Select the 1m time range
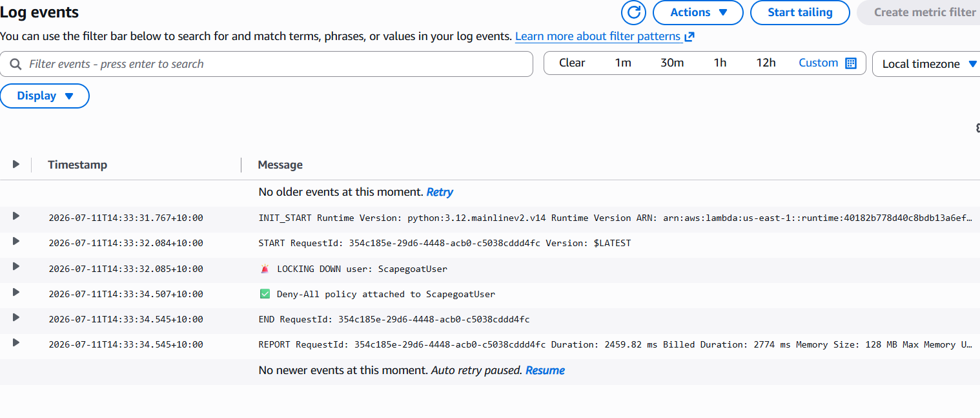Viewport: 980px width, 418px height. (x=623, y=63)
